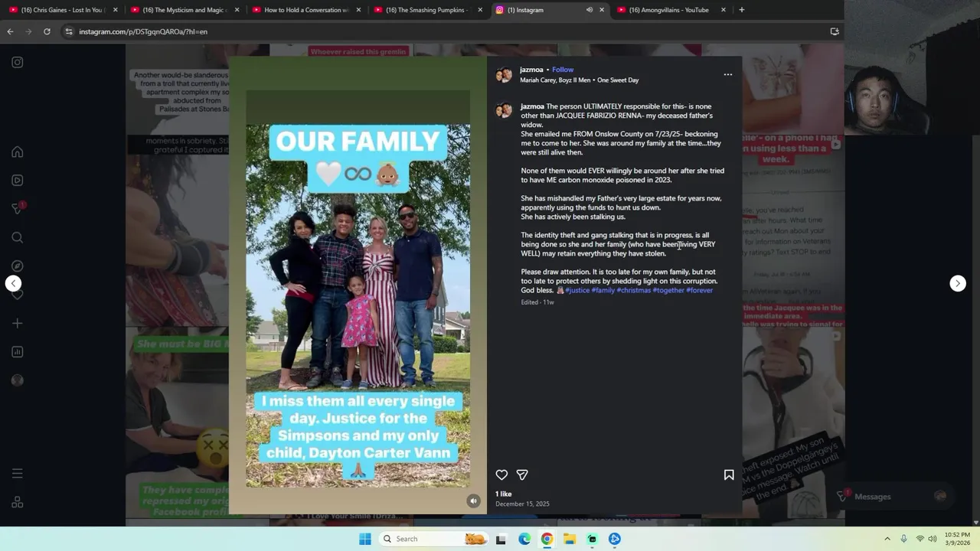Screen dimensions: 980x551
Task: Open Search in the Instagram sidebar
Action: 17,237
